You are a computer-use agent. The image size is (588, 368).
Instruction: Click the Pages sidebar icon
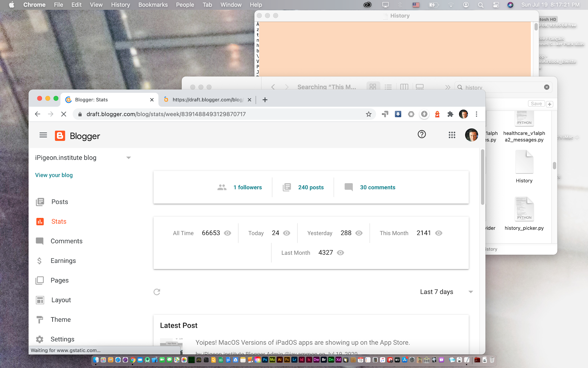coord(39,280)
